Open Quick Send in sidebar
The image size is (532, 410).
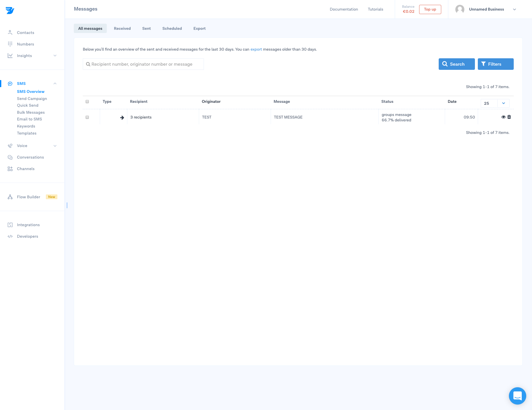pyautogui.click(x=28, y=105)
